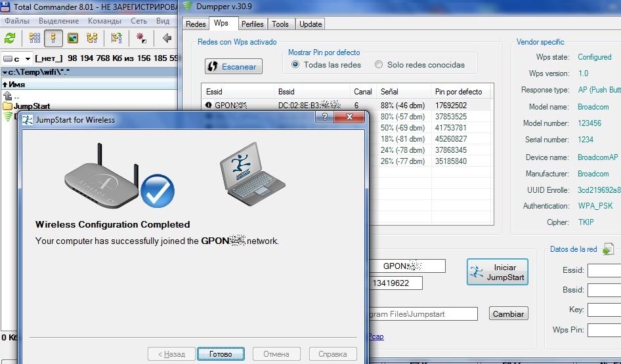This screenshot has width=621, height=364.
Task: Click the Essid input field in Datos de la red
Action: click(604, 270)
